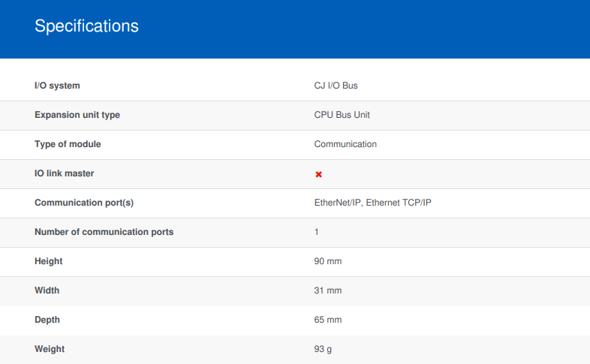Select the EtherNet/IP, Ethernet TCP/IP value
Screen dimensions: 590x364
tap(372, 203)
